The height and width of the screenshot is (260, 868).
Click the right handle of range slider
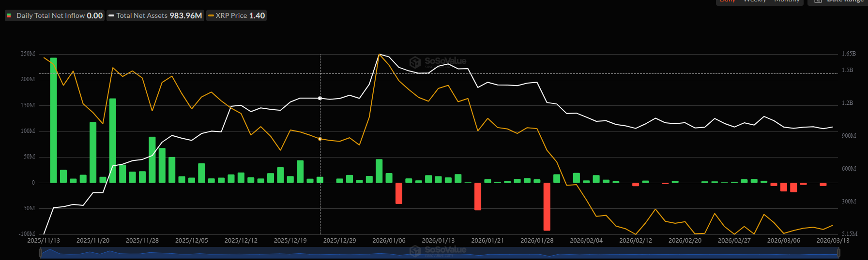[838, 252]
